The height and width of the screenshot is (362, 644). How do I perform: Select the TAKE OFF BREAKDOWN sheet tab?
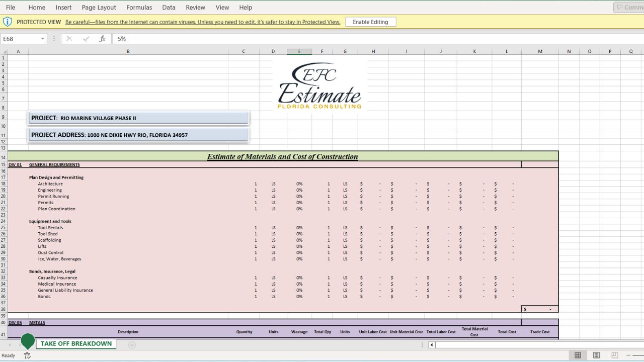click(76, 344)
